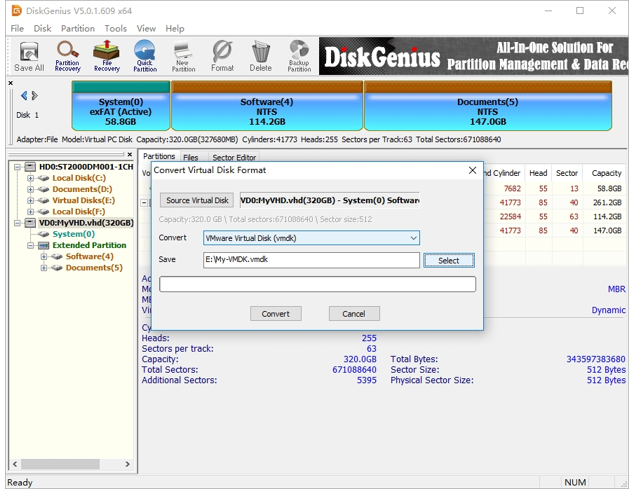Click the Source Virtual Disk button
Viewport: 633px width, 493px height.
coord(197,200)
